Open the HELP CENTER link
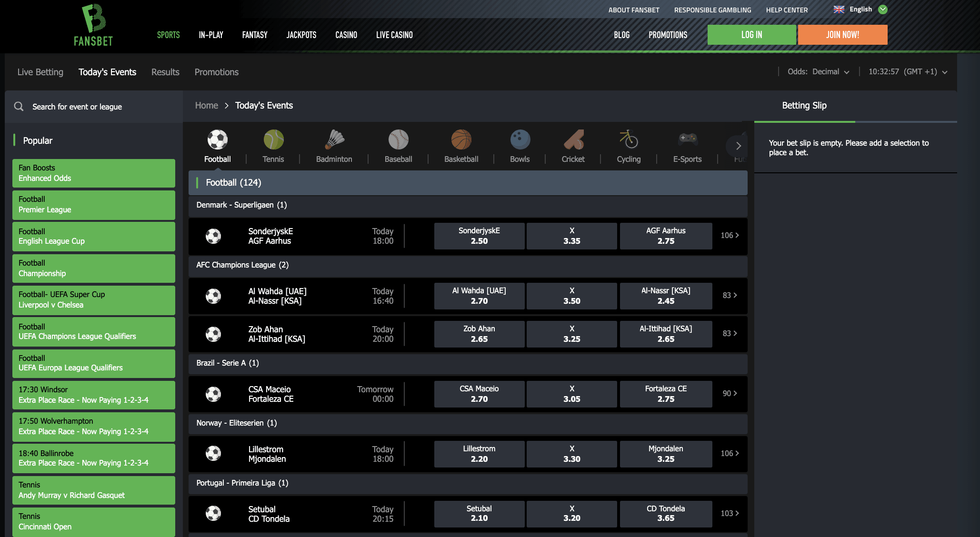 coord(787,10)
